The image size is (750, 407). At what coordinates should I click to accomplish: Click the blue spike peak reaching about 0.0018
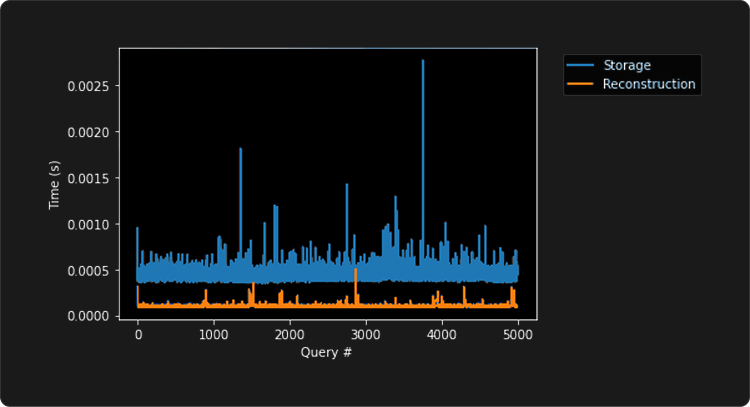[241, 150]
